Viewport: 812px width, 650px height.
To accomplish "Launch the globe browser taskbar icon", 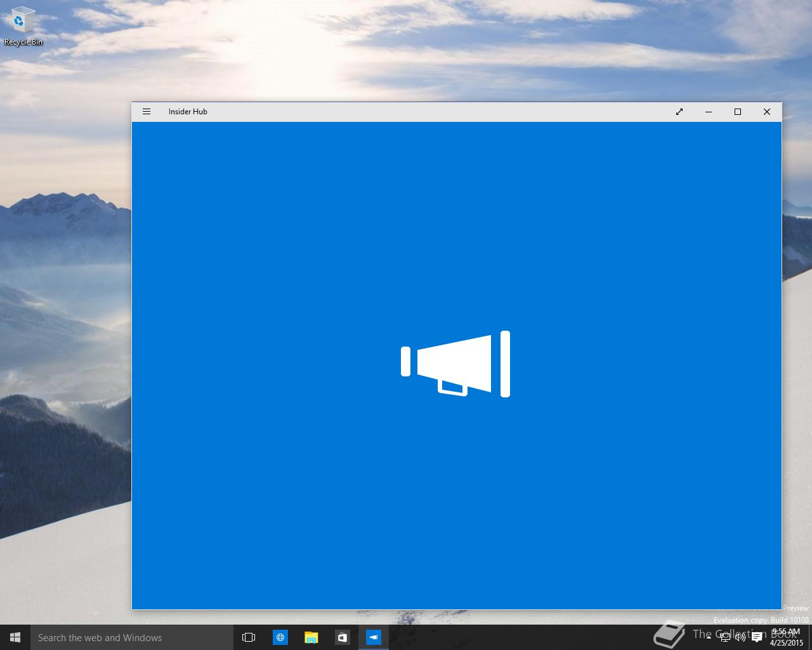I will [280, 637].
